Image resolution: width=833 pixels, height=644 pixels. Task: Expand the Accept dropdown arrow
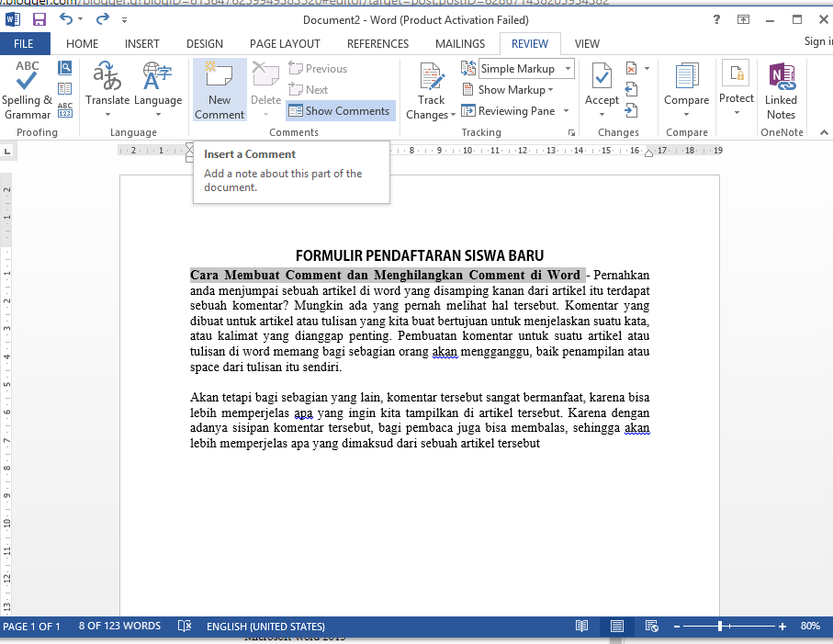[x=602, y=115]
